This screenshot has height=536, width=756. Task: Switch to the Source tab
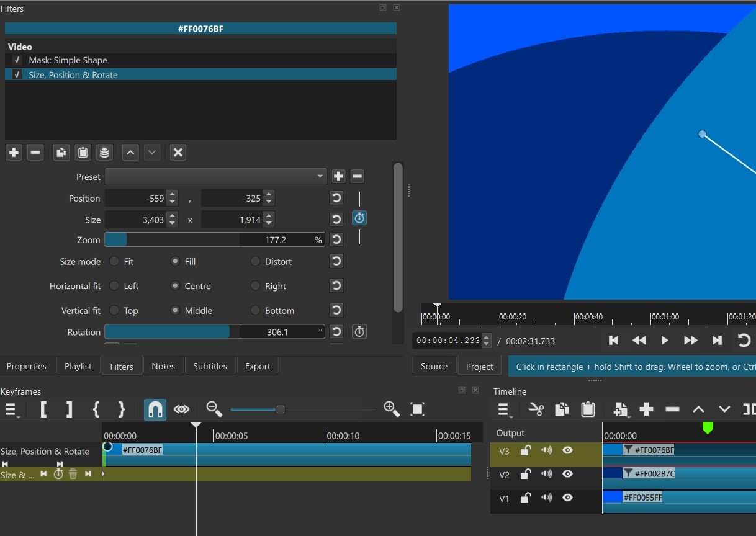click(434, 366)
